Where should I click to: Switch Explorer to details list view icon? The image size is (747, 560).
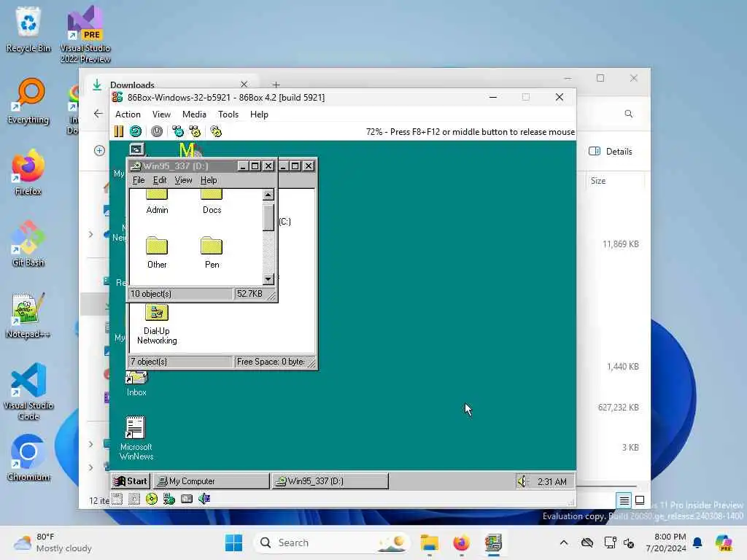click(624, 500)
